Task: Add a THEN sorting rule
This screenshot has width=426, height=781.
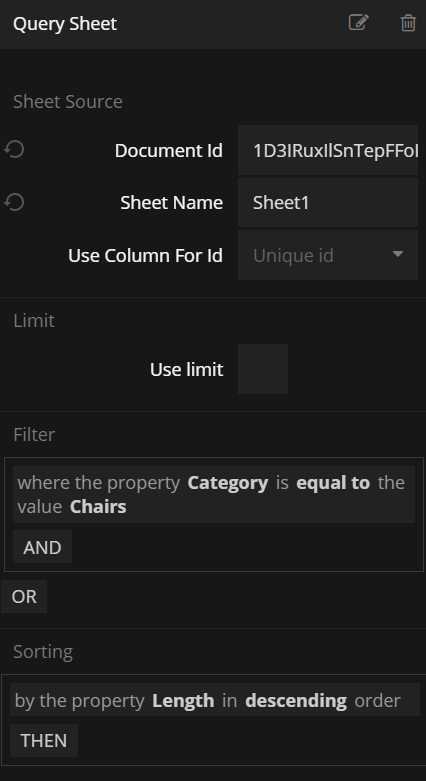Action: point(44,740)
